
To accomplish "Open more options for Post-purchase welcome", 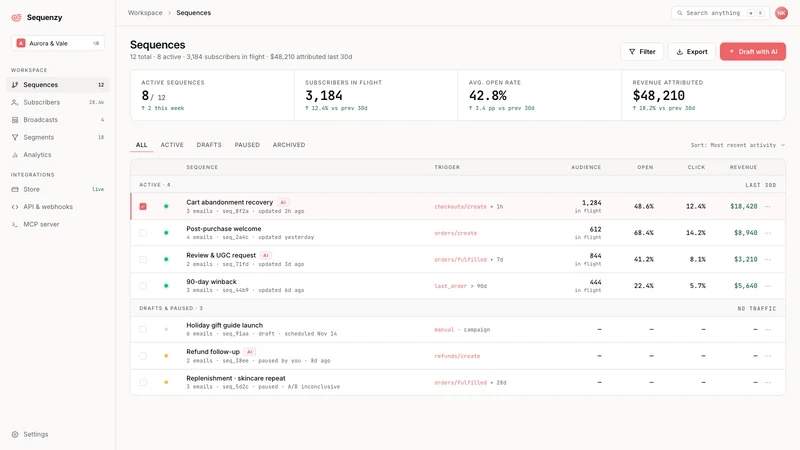I will tap(768, 233).
